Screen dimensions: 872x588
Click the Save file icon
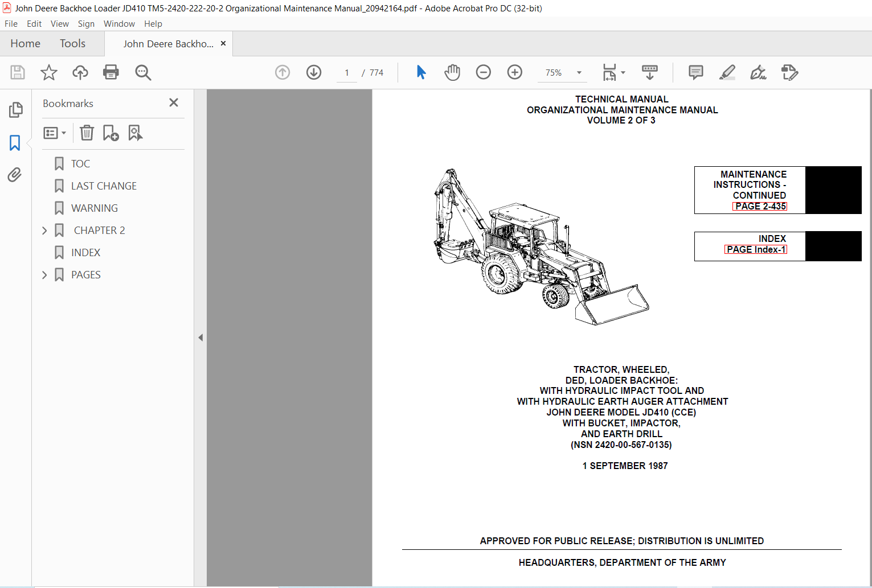(18, 72)
